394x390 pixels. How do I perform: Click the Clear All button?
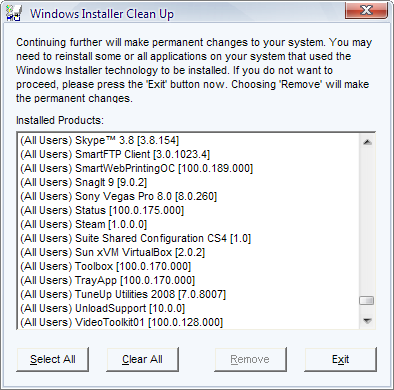click(142, 359)
